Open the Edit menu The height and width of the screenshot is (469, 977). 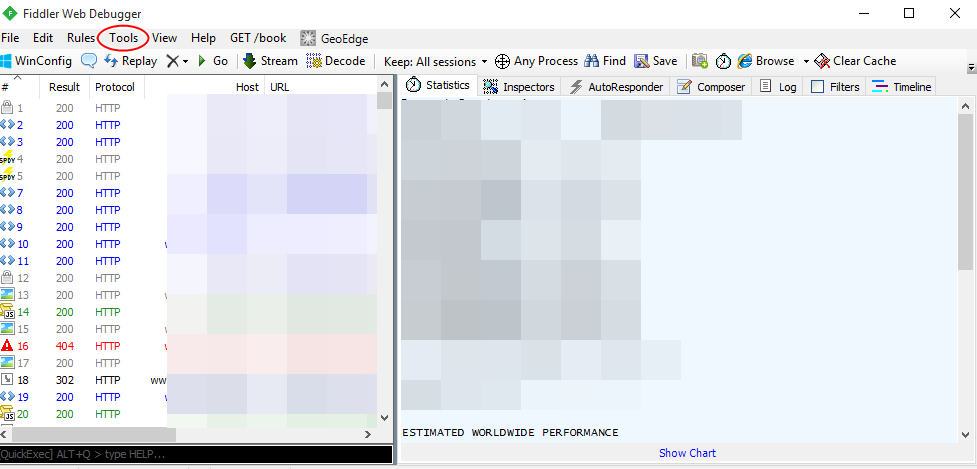point(43,38)
